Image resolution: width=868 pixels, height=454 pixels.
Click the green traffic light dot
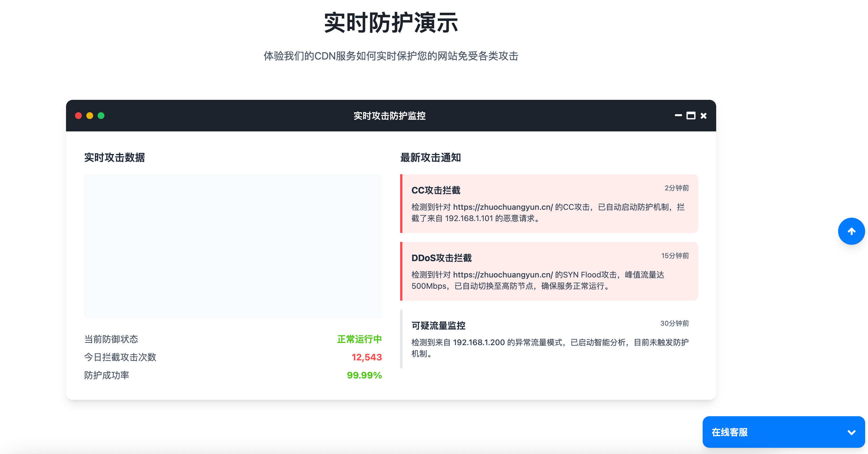(x=101, y=116)
